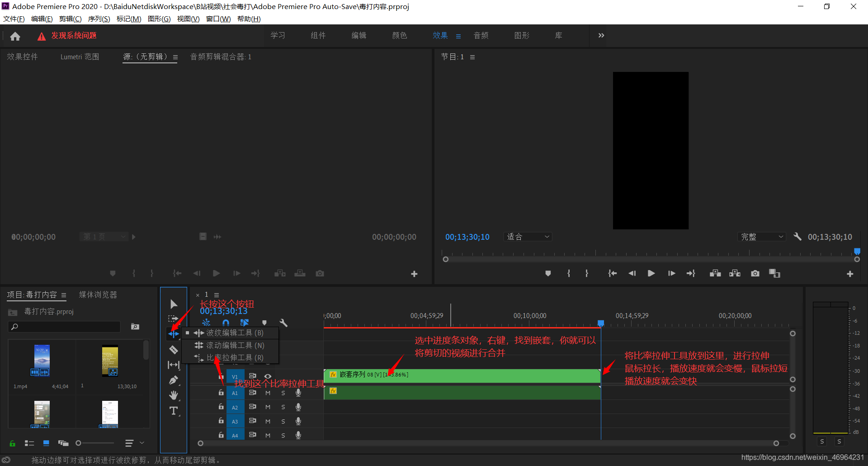Screen dimensions: 868x466
Task: Toggle sync lock on track A1
Action: pyautogui.click(x=253, y=393)
